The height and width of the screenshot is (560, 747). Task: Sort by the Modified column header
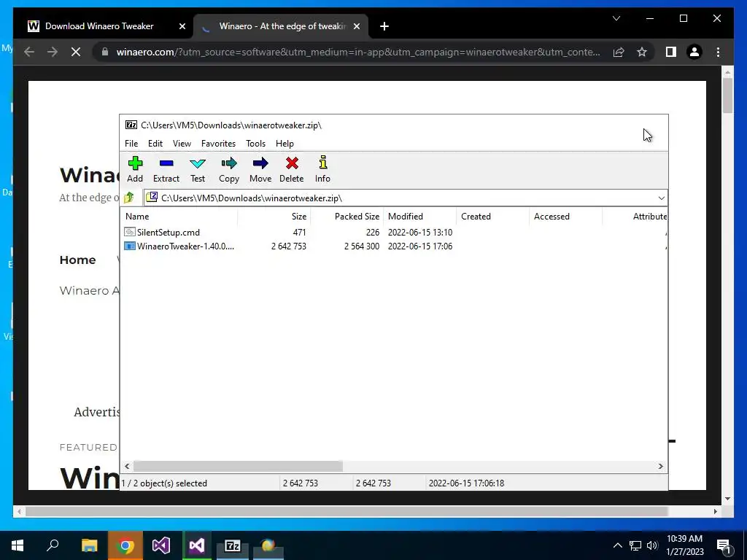click(x=420, y=216)
